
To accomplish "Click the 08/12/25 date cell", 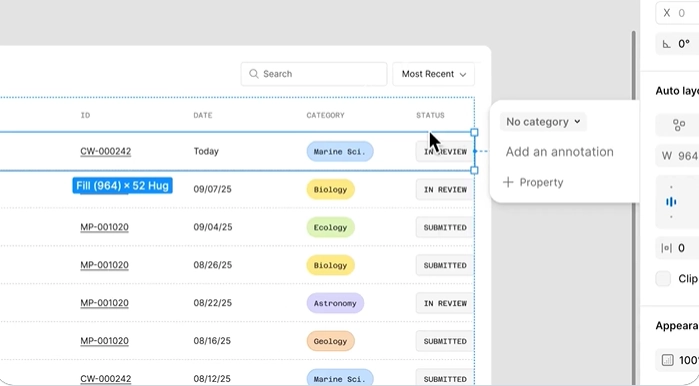I will 212,379.
